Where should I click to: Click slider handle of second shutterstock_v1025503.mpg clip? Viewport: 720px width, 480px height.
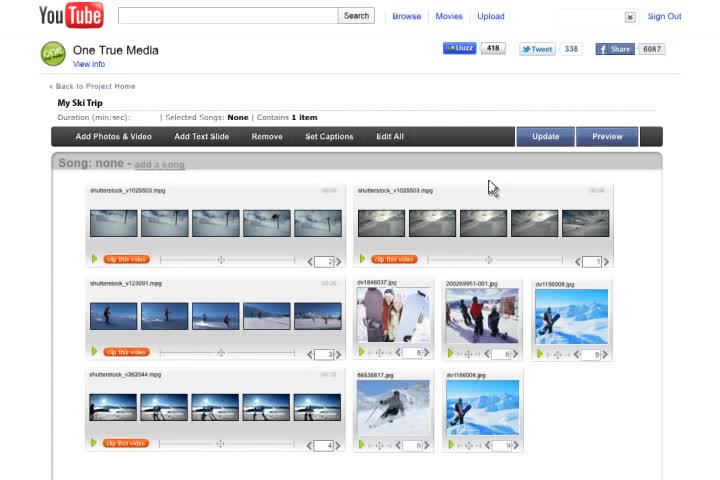coord(489,260)
